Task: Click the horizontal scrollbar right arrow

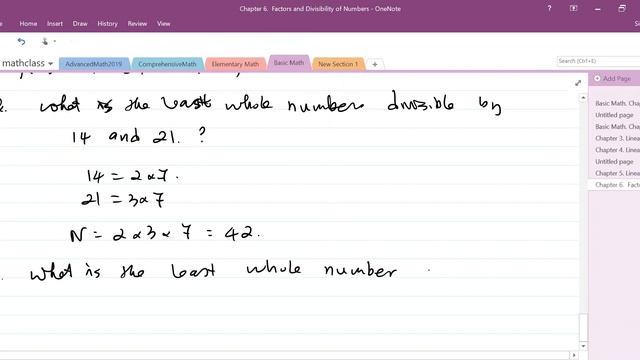Action: (x=574, y=356)
